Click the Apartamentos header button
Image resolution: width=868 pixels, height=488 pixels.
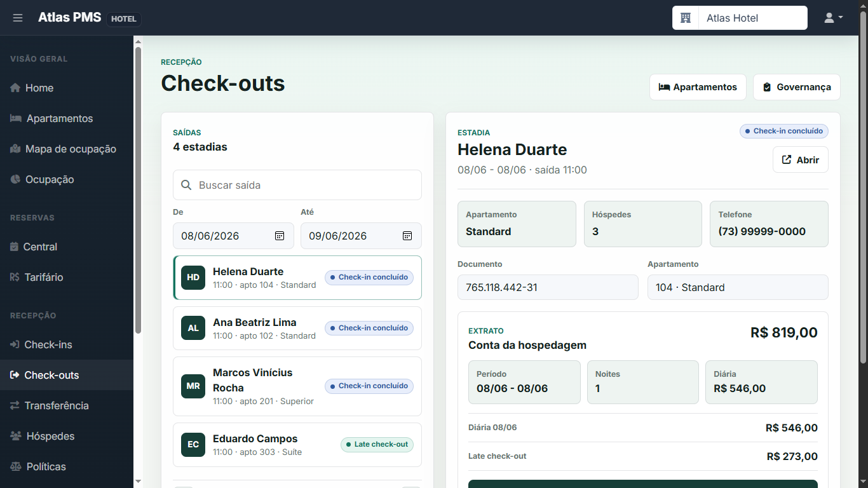698,87
